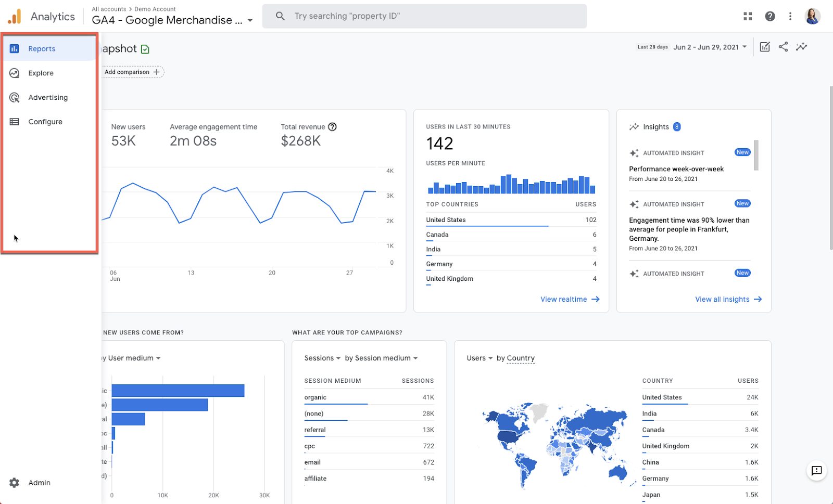This screenshot has height=504, width=833.
Task: Open the three-dot more options menu
Action: pos(790,16)
